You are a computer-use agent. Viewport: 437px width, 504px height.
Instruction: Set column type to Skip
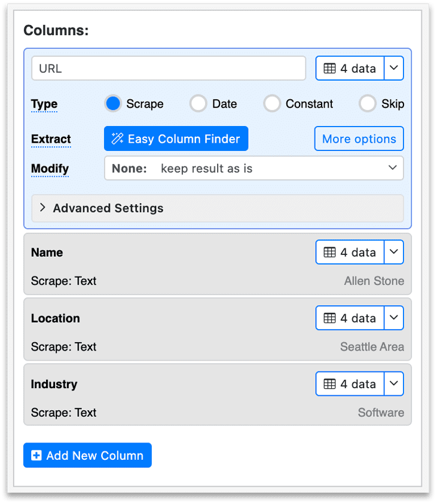(x=367, y=104)
